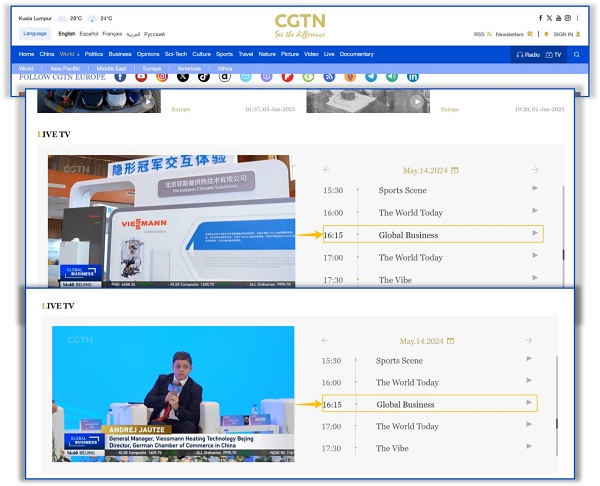Switch the site language to Русский
The width and height of the screenshot is (600, 486).
tap(154, 34)
